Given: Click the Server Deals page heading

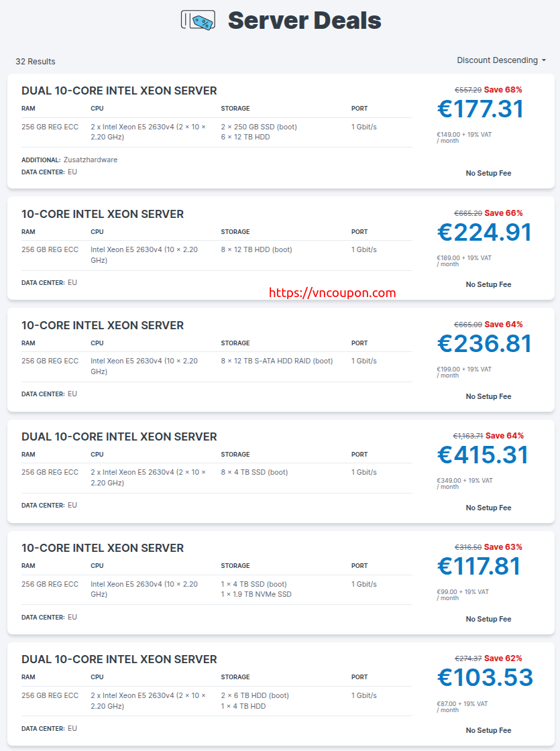Looking at the screenshot, I should pyautogui.click(x=304, y=21).
